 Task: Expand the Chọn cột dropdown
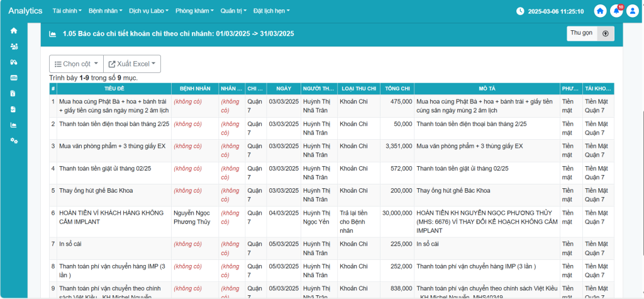coord(76,64)
